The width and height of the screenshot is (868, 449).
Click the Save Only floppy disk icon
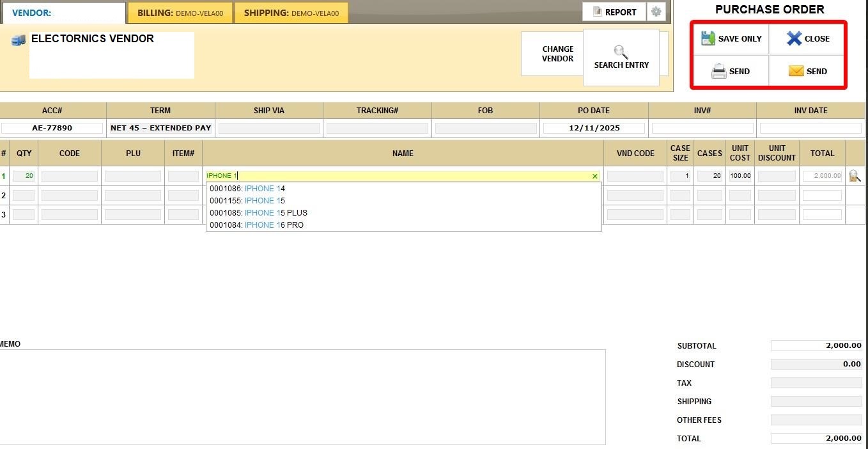[x=708, y=38]
